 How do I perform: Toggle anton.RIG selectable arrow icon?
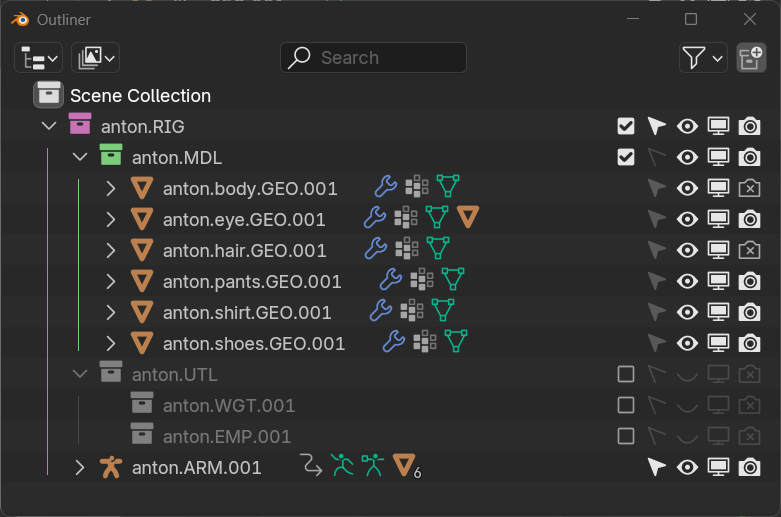click(x=656, y=126)
